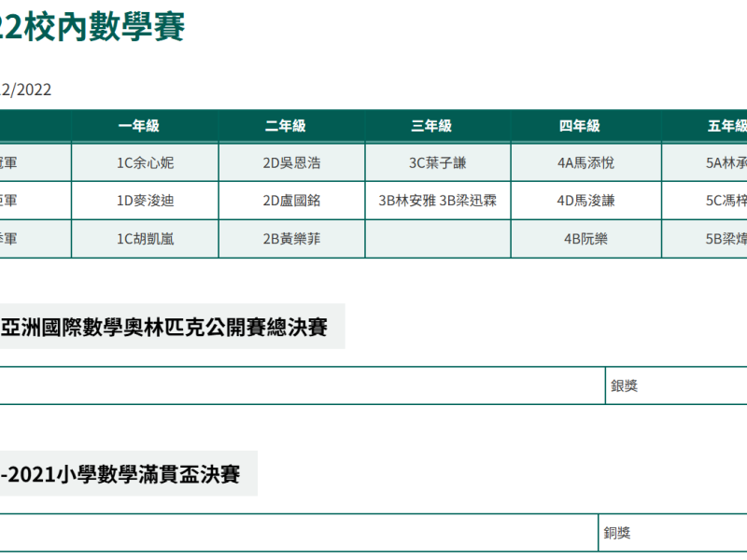Select the 銀獎 award cell
The width and height of the screenshot is (747, 560).
[625, 385]
